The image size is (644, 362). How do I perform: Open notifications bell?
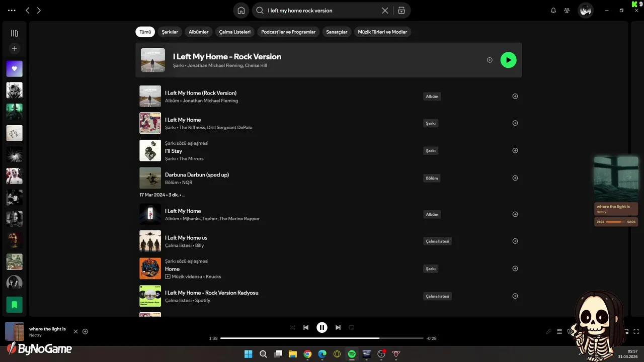553,10
